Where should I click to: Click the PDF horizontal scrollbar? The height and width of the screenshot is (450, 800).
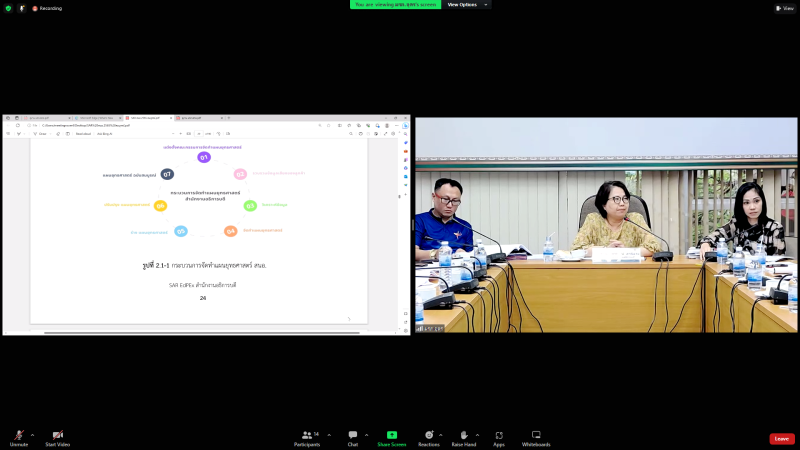[200, 332]
